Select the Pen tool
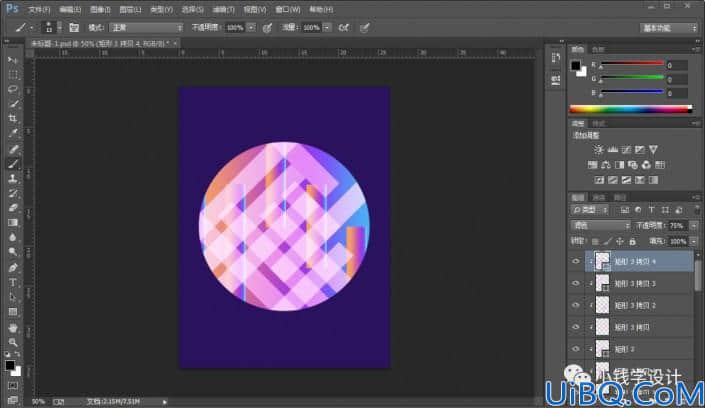Screen dimensions: 705x408 coord(13,268)
